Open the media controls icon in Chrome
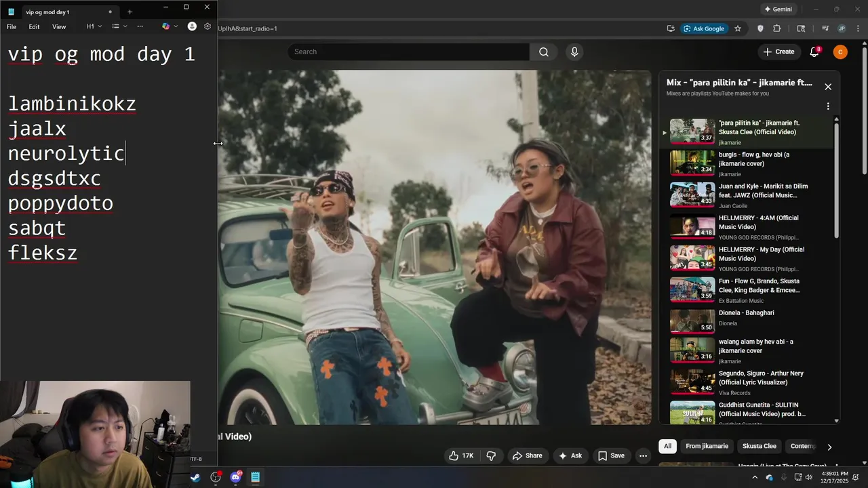Viewport: 868px width, 488px height. (x=825, y=28)
